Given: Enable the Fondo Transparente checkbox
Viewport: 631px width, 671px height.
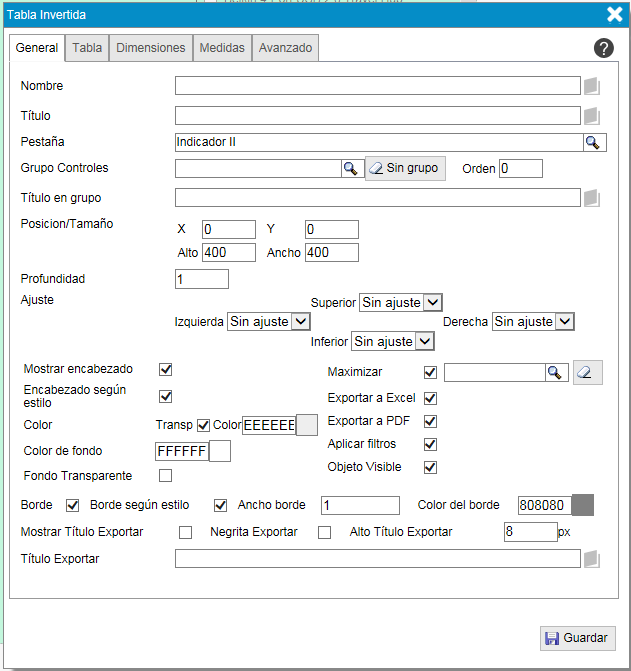Looking at the screenshot, I should (166, 475).
